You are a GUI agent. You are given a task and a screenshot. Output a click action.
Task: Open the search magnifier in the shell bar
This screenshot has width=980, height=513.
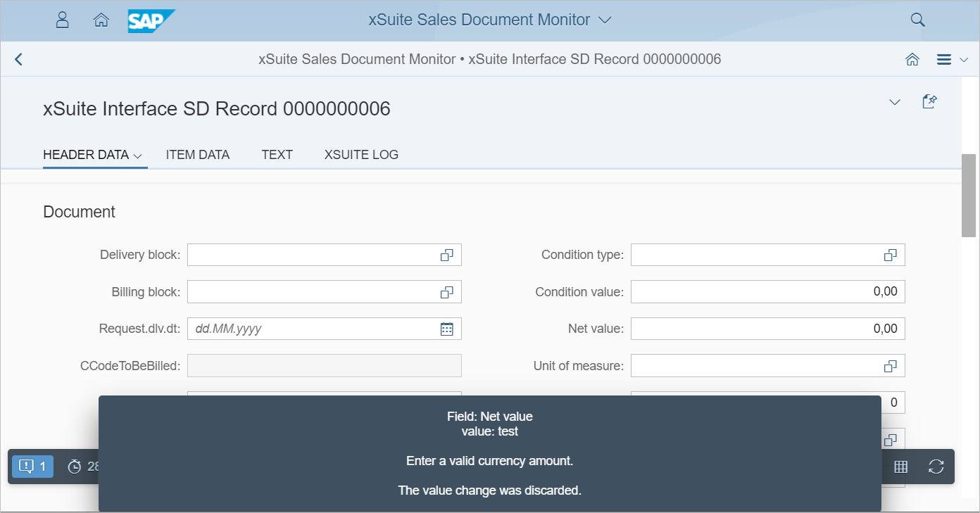[917, 20]
